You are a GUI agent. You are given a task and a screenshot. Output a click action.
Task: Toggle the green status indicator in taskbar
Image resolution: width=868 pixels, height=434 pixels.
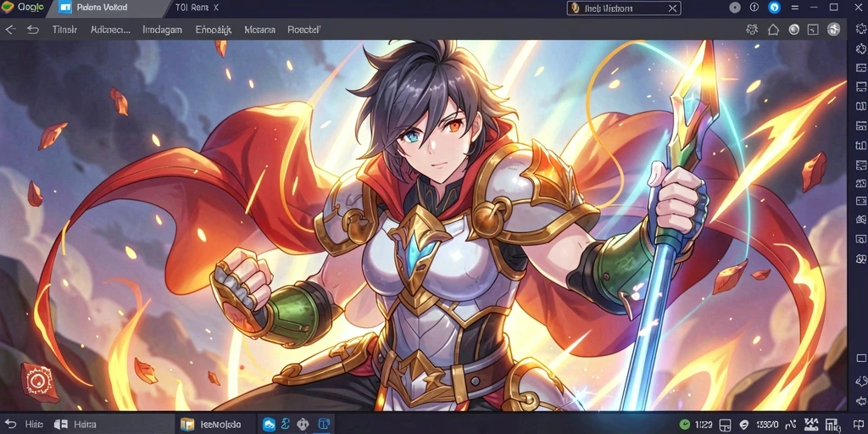pyautogui.click(x=685, y=425)
